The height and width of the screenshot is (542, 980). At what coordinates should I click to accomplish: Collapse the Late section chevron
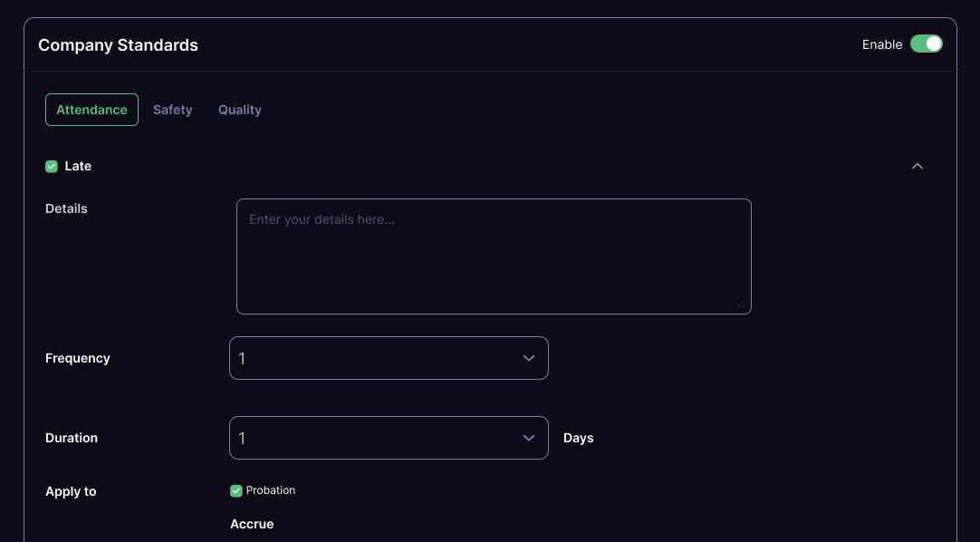point(917,166)
